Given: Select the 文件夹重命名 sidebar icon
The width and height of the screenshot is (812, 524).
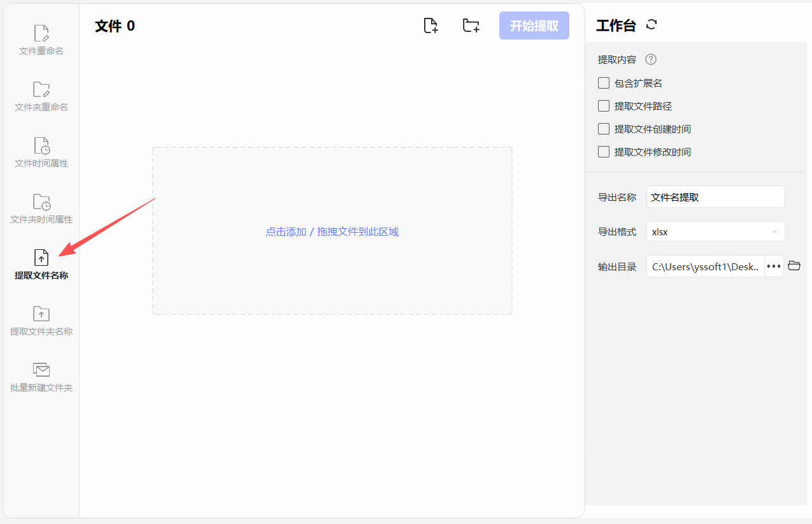Looking at the screenshot, I should point(41,96).
